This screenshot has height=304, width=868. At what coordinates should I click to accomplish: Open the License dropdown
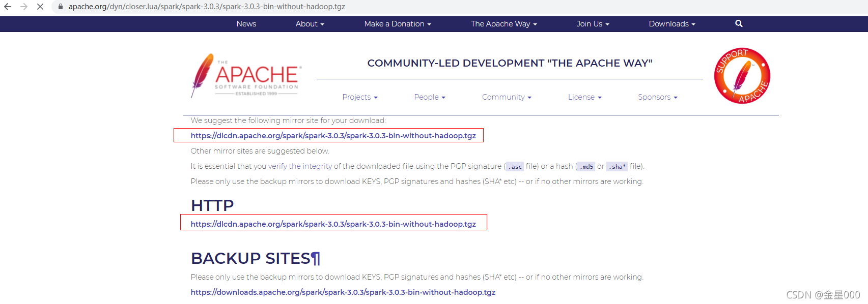click(x=584, y=97)
